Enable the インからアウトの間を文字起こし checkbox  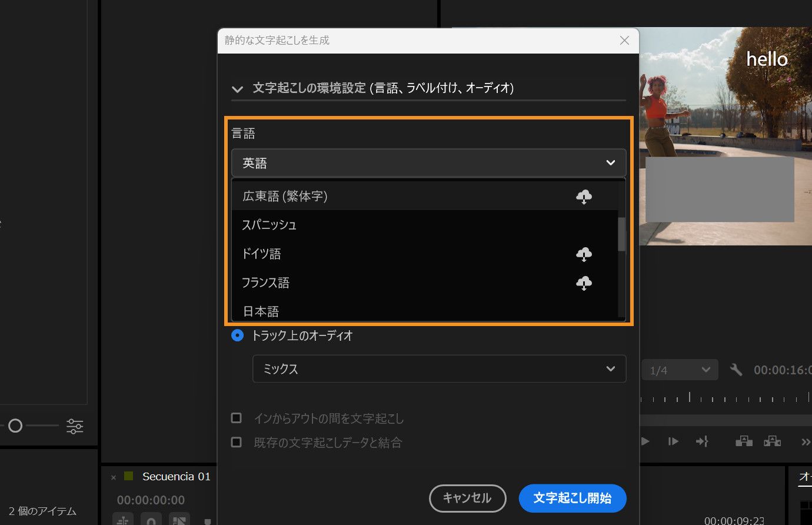pyautogui.click(x=237, y=418)
